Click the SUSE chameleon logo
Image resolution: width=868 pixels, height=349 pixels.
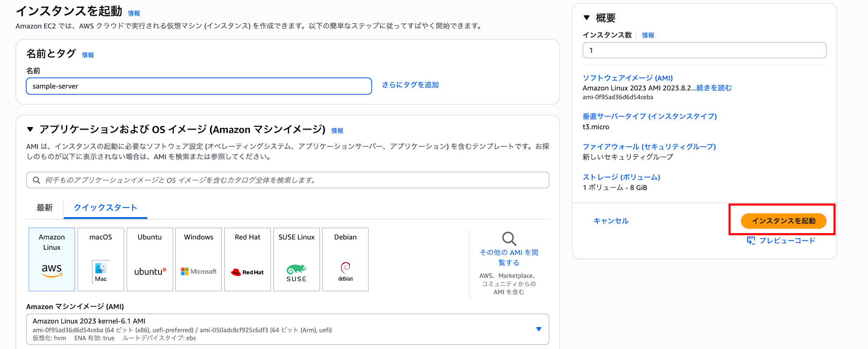[296, 273]
